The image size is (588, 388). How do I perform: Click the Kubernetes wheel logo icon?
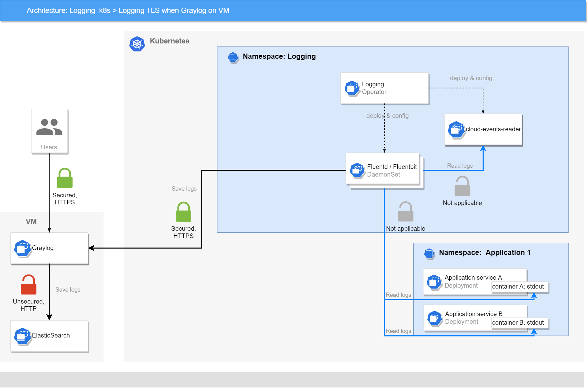137,44
